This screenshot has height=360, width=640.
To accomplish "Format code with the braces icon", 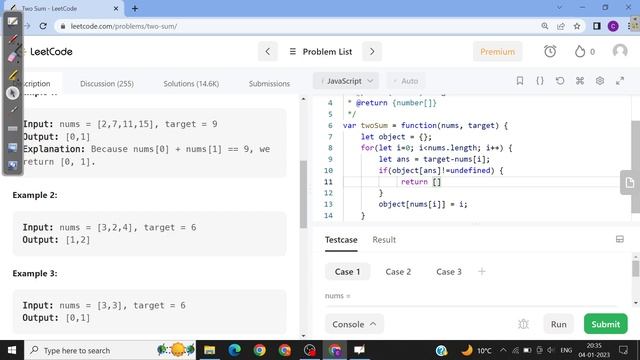I will (x=540, y=81).
